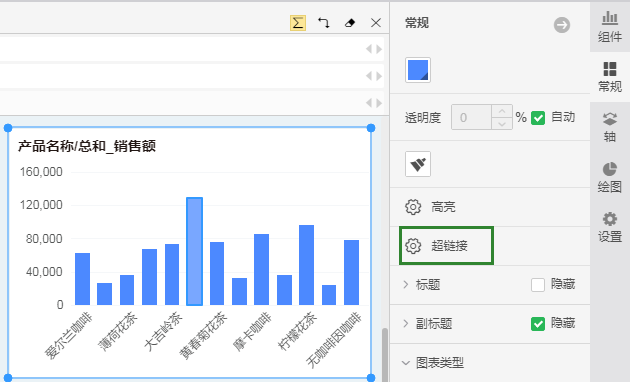Open the 组件 sidebar tab
This screenshot has height=382, width=630.
tap(610, 27)
